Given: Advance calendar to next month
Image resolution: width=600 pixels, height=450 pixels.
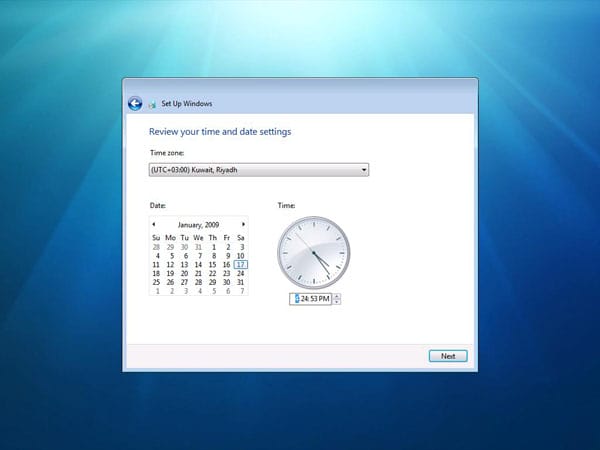Looking at the screenshot, I should click(243, 224).
